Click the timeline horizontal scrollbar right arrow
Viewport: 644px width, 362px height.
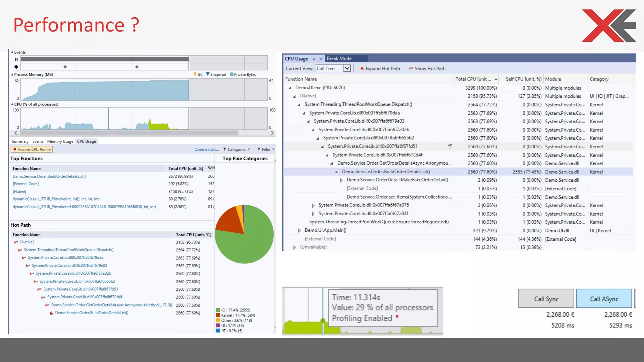(x=272, y=133)
